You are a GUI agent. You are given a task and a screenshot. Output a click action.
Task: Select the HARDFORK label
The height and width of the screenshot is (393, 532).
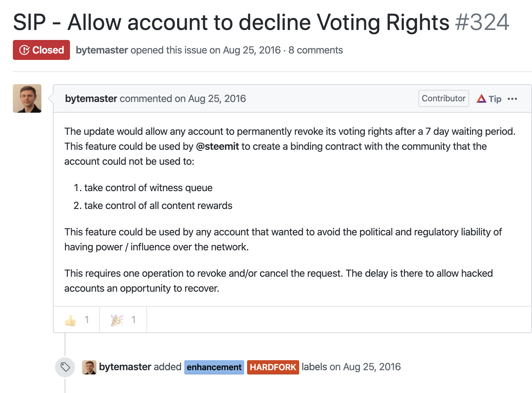coord(273,367)
